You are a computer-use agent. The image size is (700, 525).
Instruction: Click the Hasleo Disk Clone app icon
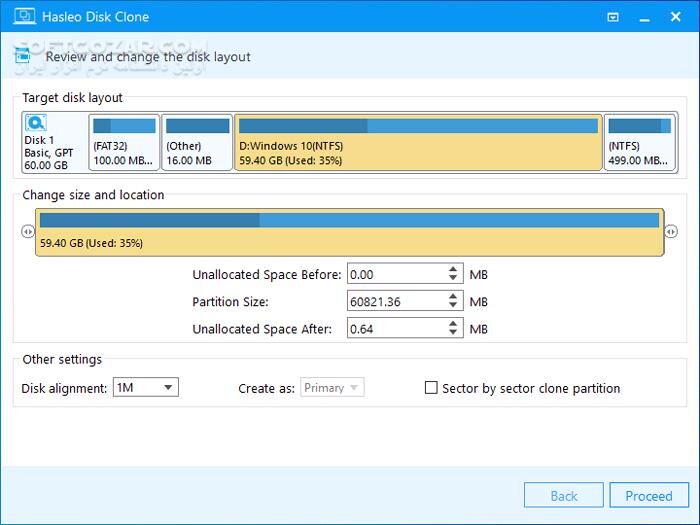20,17
